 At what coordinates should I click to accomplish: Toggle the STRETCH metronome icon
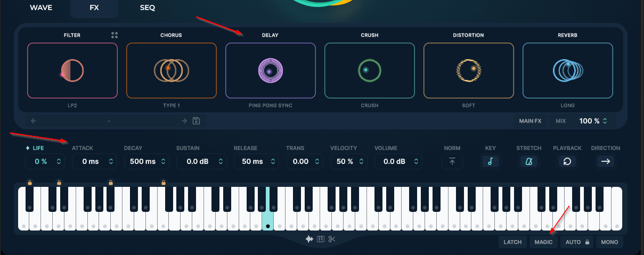tap(529, 161)
